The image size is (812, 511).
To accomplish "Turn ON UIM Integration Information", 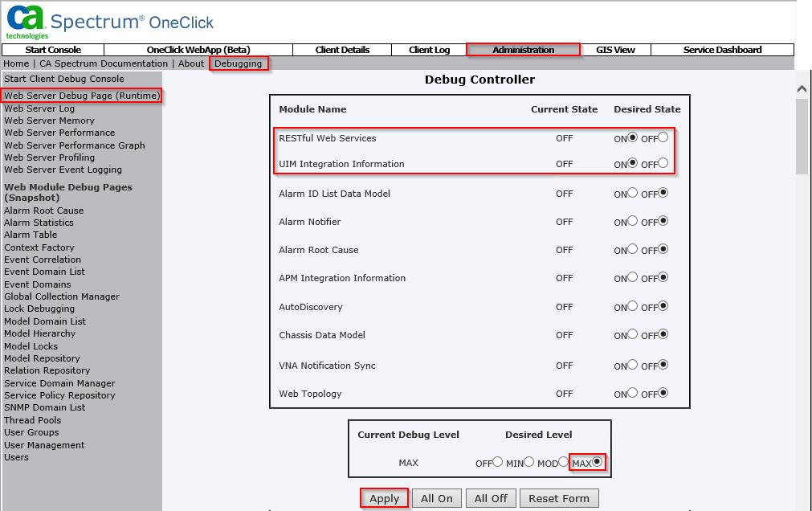I will (x=632, y=162).
